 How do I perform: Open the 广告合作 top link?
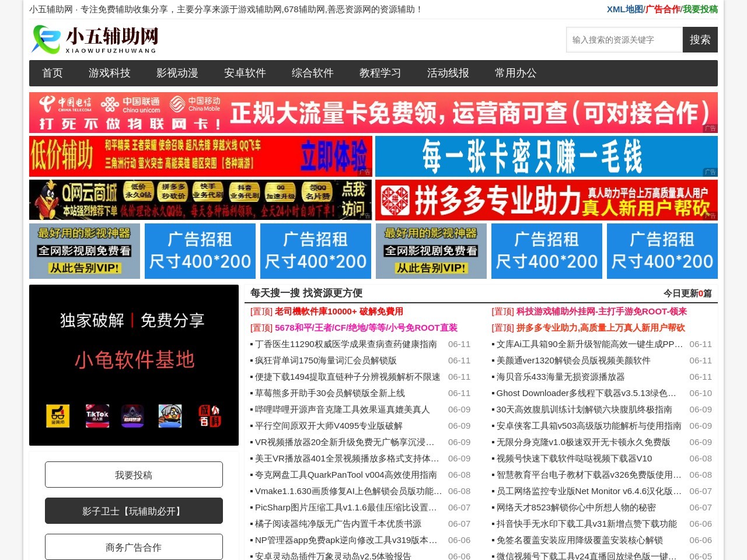coord(663,9)
